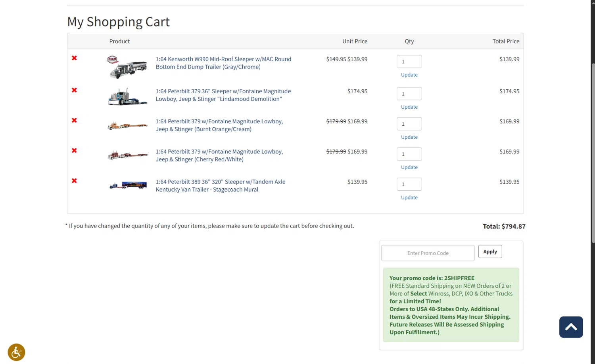The width and height of the screenshot is (595, 364).
Task: Click the 'Total Price' column header
Action: (x=506, y=41)
